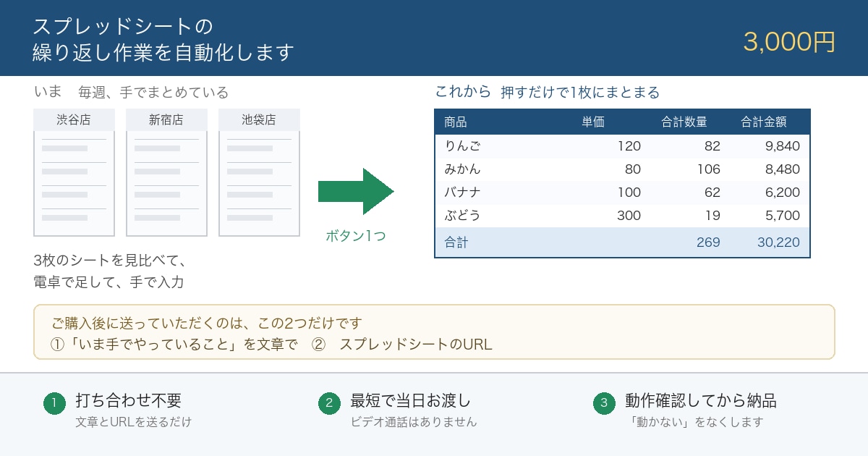This screenshot has height=456, width=868.
Task: Click ぶどう quantity value 19
Action: click(x=712, y=216)
